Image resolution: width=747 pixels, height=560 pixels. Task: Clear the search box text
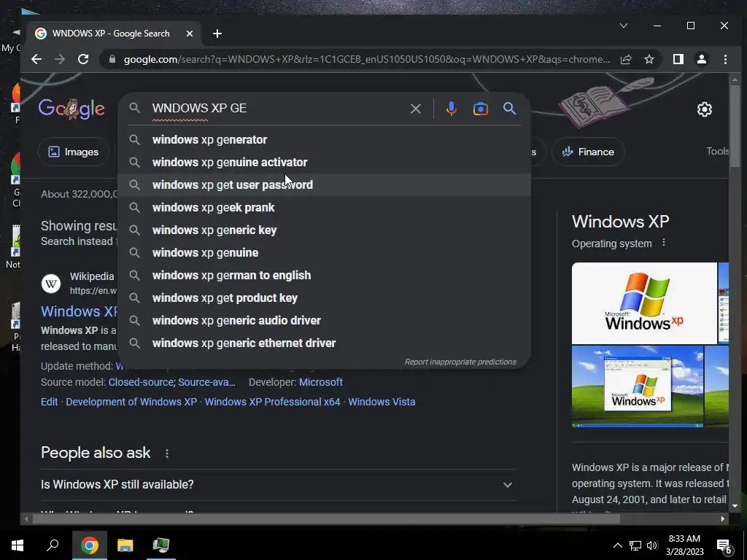(415, 109)
